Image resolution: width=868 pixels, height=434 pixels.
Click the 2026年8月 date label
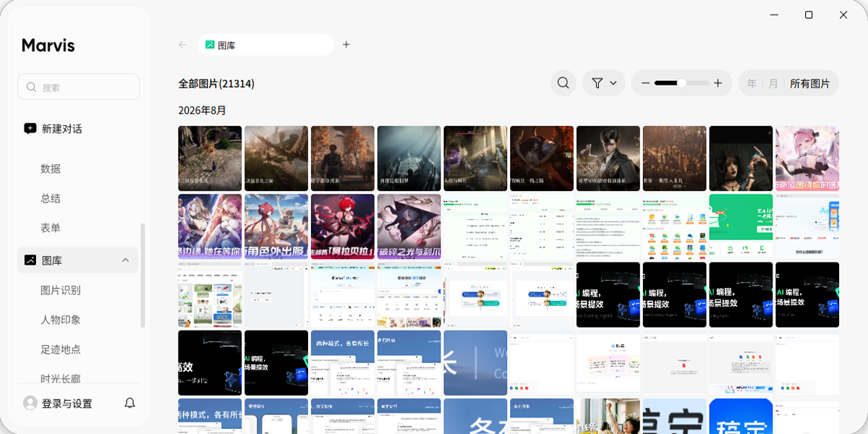[x=202, y=110]
